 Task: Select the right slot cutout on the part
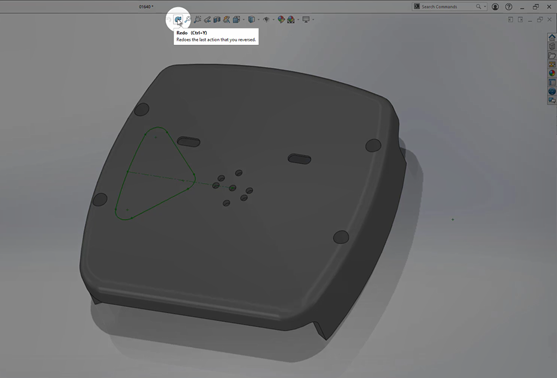[x=299, y=159]
